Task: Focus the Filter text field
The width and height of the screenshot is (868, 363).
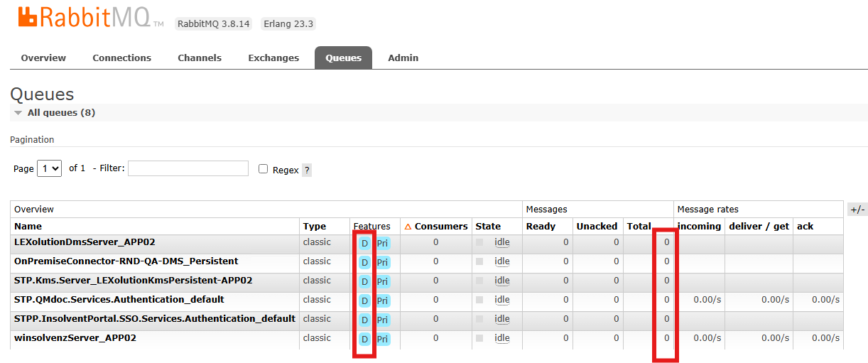Action: click(188, 168)
